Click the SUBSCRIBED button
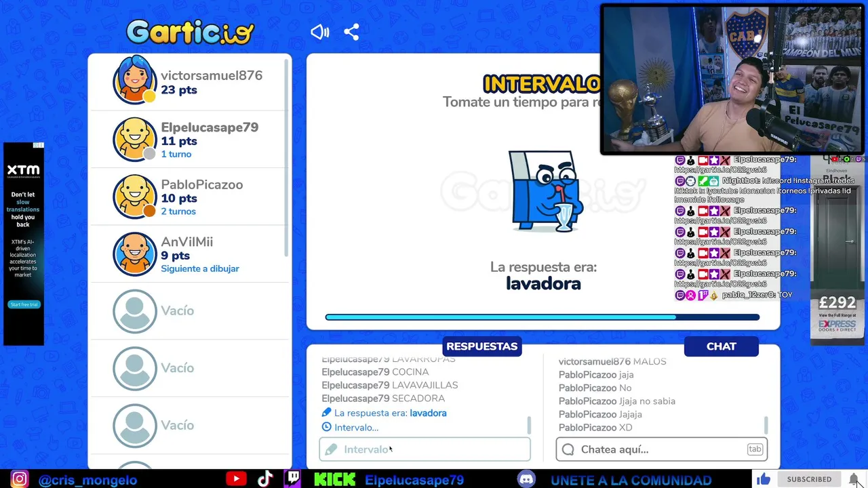 point(809,479)
